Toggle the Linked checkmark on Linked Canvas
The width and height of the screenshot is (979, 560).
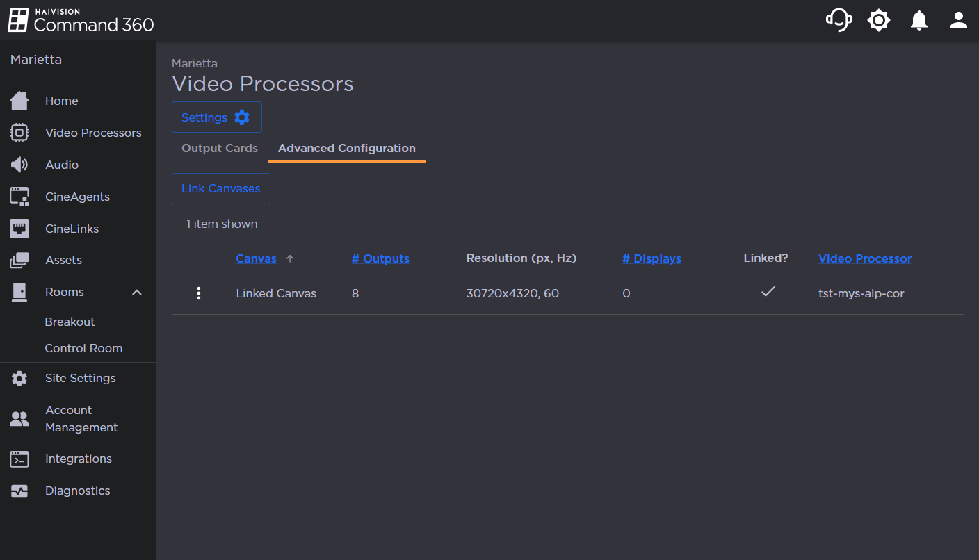pos(768,293)
